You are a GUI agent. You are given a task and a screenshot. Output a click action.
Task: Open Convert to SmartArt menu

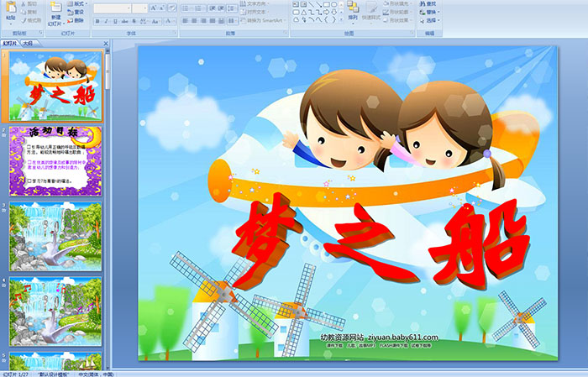pos(264,20)
